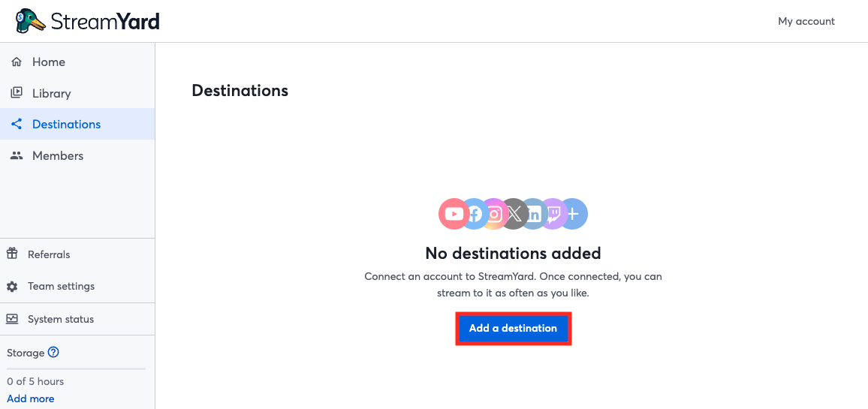868x409 pixels.
Task: Click the System status monitor icon
Action: point(11,319)
